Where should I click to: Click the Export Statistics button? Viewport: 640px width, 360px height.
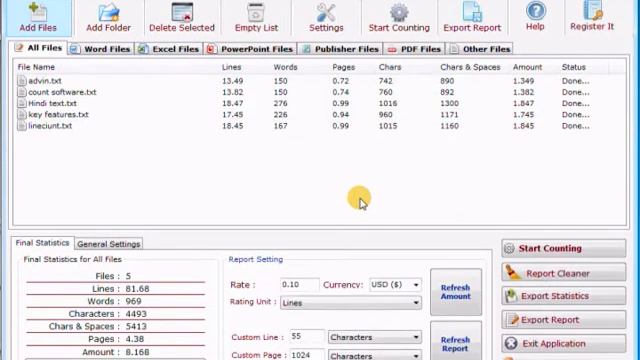click(x=564, y=296)
